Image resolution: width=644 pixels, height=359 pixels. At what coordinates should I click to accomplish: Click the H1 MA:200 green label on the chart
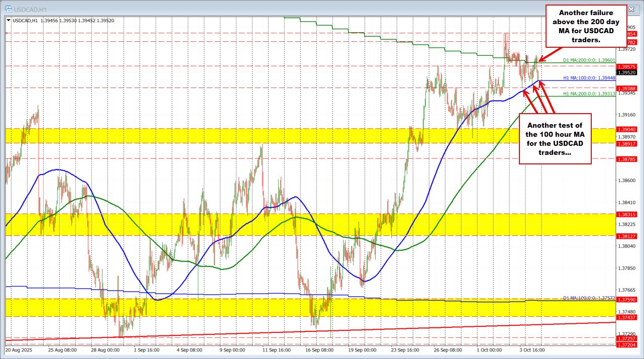(x=589, y=94)
